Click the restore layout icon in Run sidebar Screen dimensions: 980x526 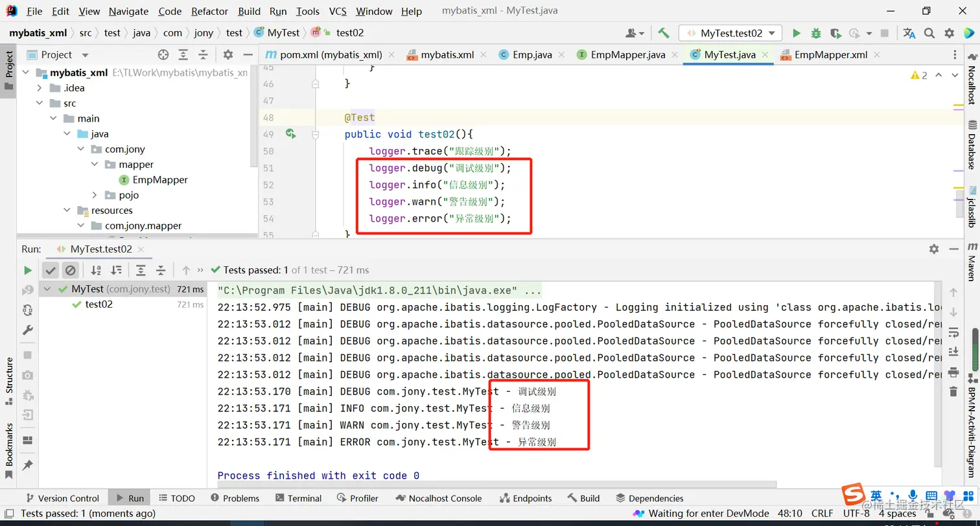pyautogui.click(x=27, y=440)
